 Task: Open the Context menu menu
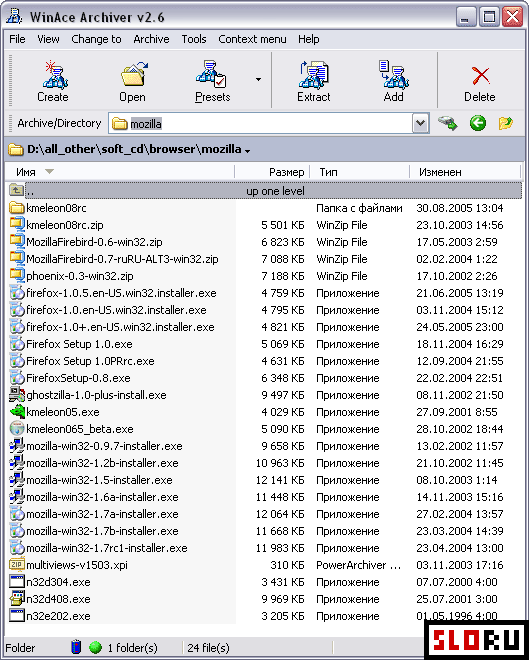252,39
